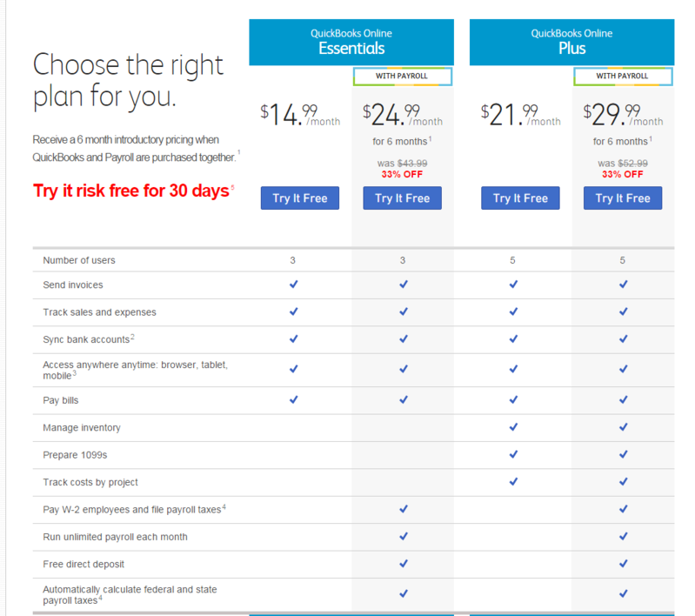The image size is (695, 616).
Task: Click the Track costs by project checkmark in the $21.99 column
Action: point(513,481)
